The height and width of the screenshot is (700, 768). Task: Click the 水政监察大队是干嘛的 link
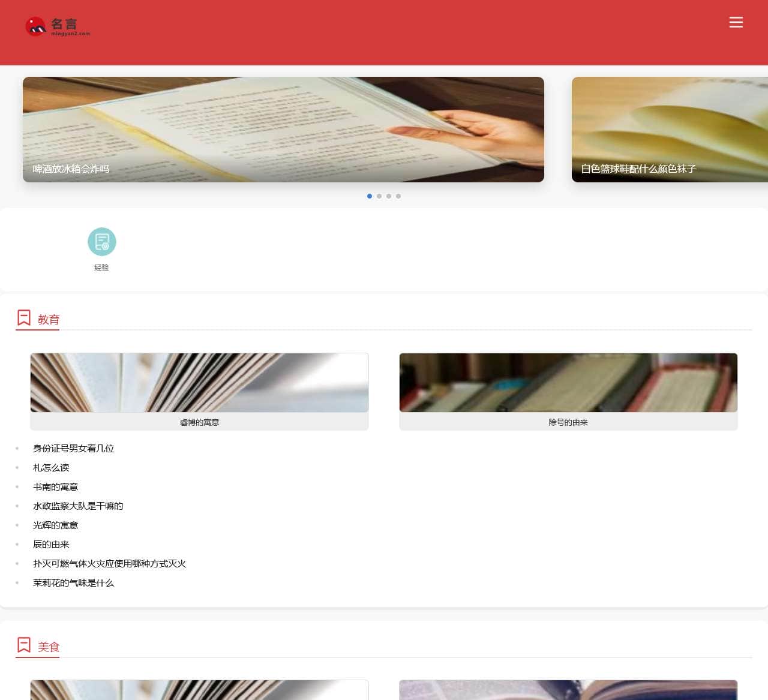(78, 506)
